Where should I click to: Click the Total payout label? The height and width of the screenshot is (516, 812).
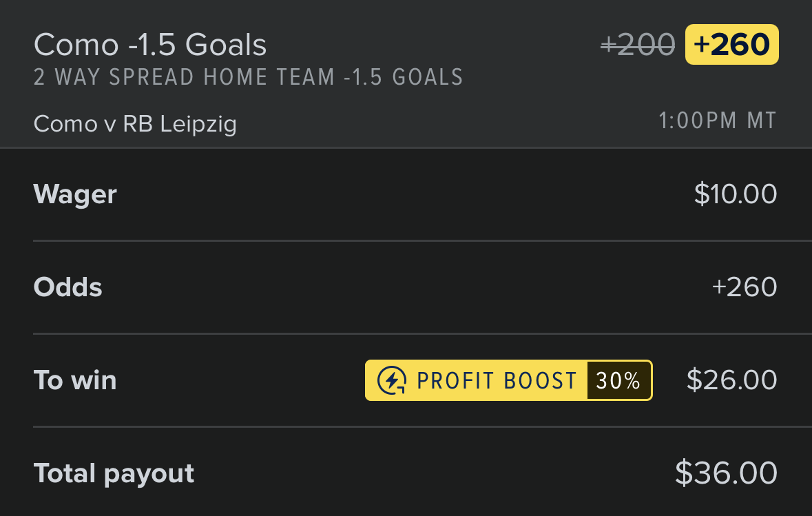(114, 474)
